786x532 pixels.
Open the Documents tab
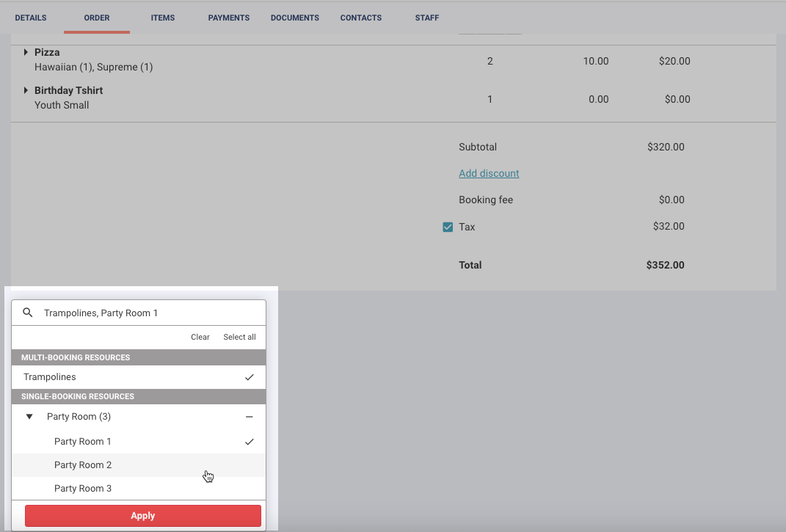(x=295, y=18)
